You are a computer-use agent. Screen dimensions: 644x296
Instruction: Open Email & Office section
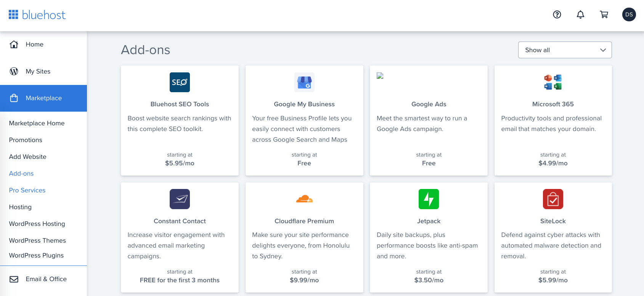(46, 279)
